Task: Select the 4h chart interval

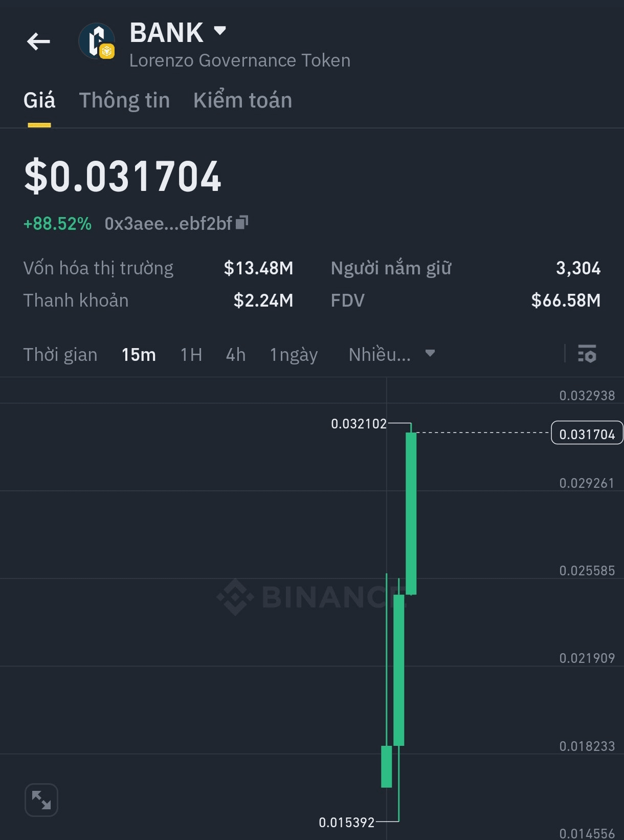Action: point(236,355)
